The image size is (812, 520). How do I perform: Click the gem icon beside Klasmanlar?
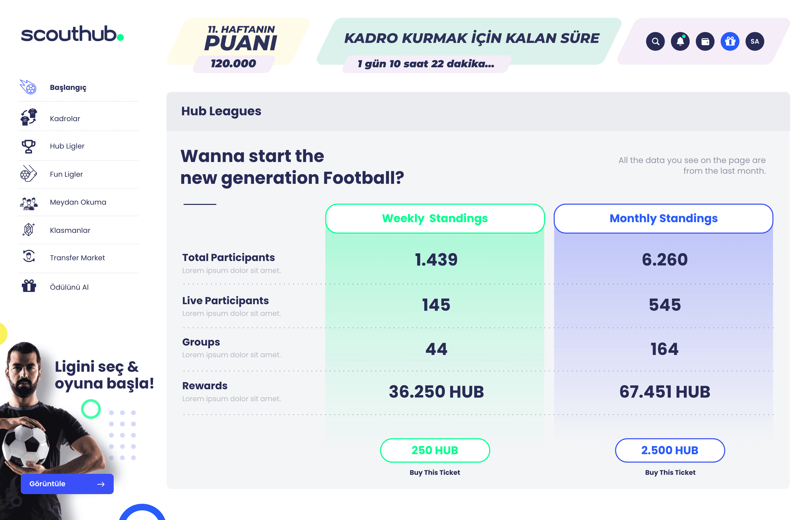pyautogui.click(x=28, y=230)
